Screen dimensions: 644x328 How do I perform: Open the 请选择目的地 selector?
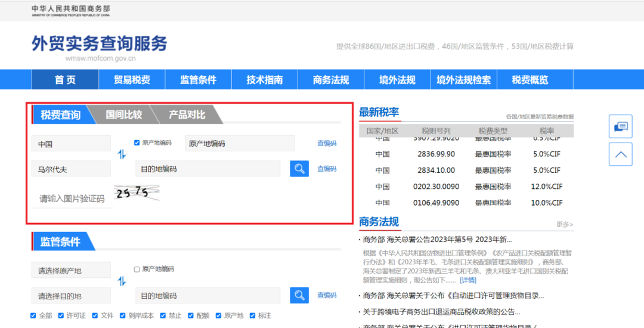[71, 296]
